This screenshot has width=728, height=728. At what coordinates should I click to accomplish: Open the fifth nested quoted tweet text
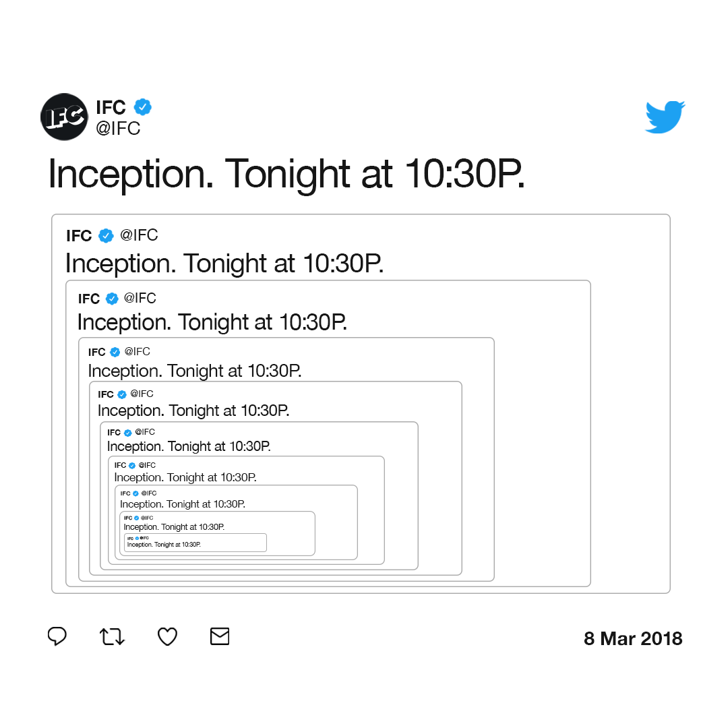tap(189, 446)
